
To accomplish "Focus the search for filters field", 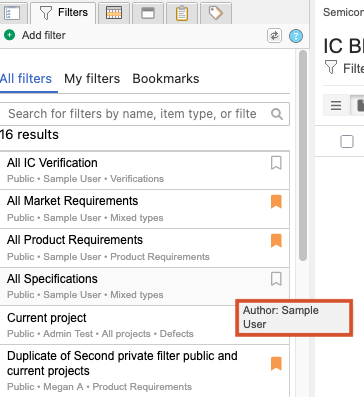I will point(144,114).
